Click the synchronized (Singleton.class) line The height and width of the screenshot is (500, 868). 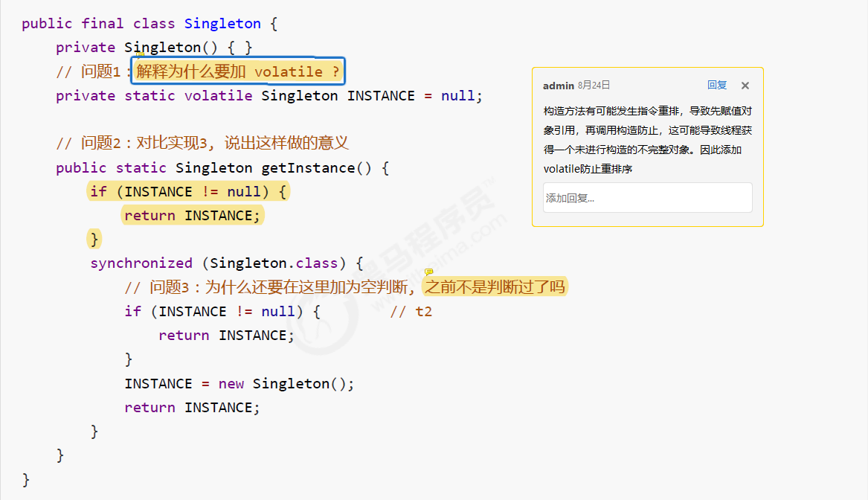[x=227, y=263]
